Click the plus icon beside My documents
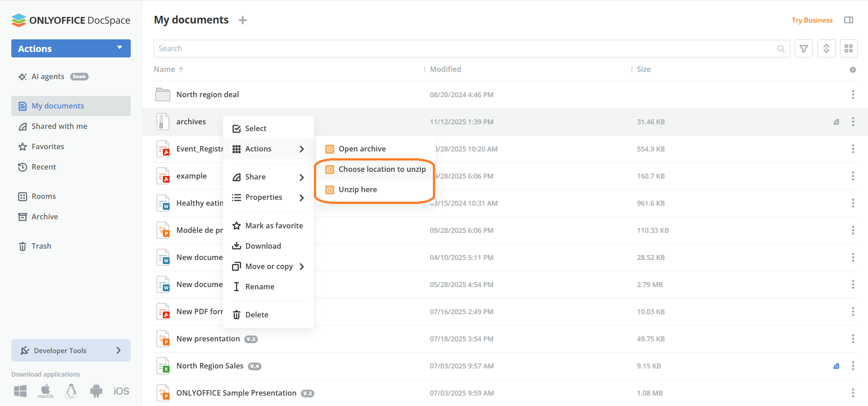The width and height of the screenshot is (868, 406). pos(243,20)
